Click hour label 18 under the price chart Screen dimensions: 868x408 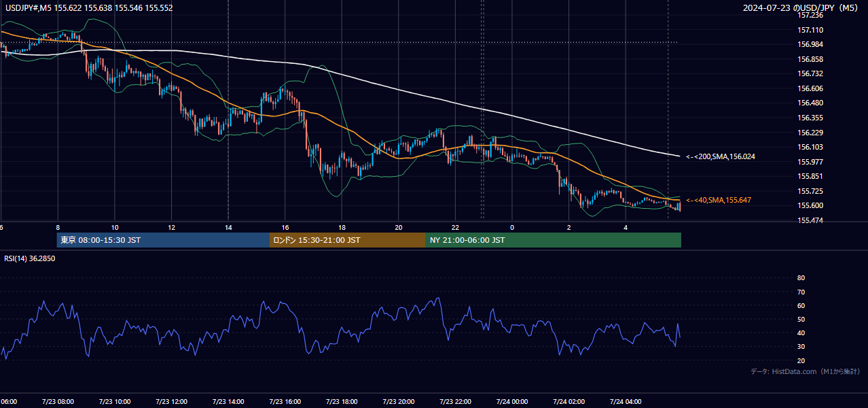[x=342, y=227]
